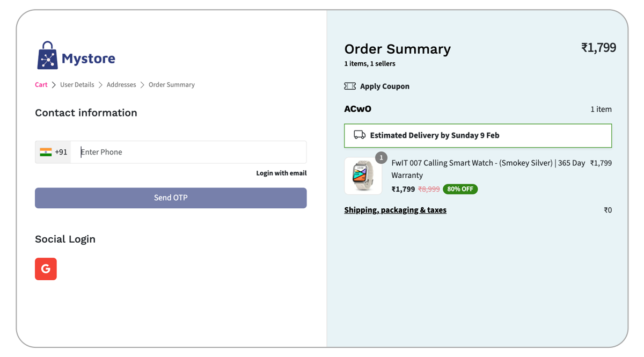Sign in with the Google icon
This screenshot has width=644, height=357.
pos(46,269)
